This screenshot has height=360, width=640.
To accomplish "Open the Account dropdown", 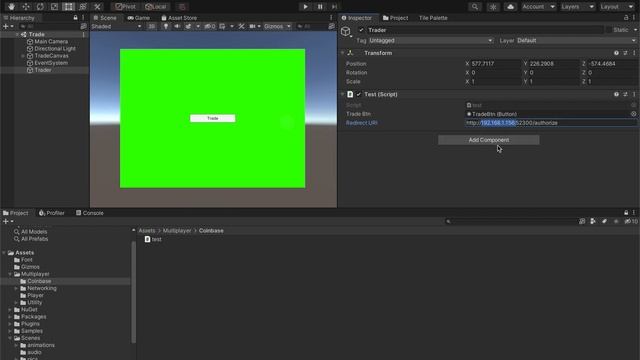I will [538, 7].
